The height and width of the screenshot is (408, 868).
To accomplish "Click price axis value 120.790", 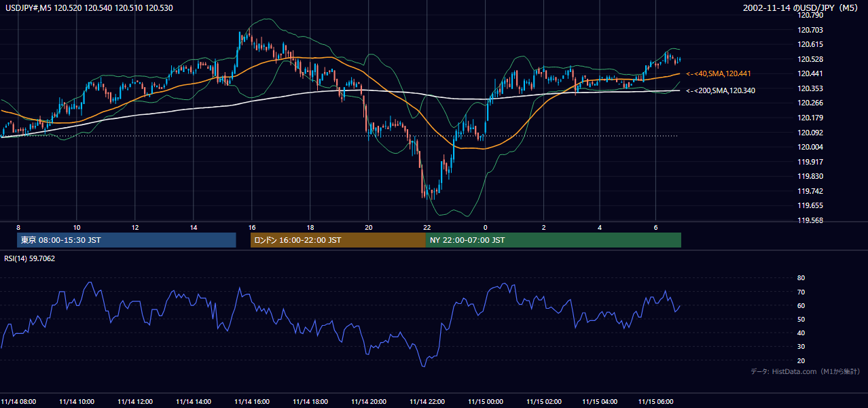I will pos(810,15).
